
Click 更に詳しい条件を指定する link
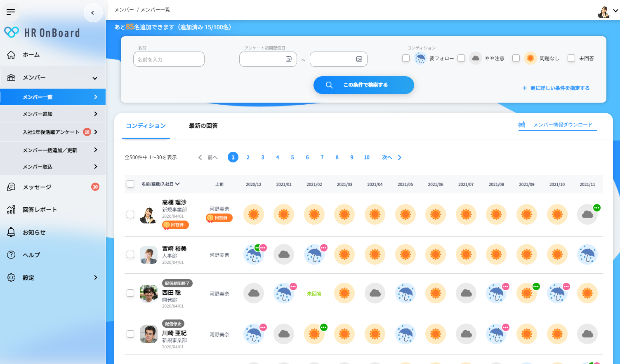click(556, 88)
